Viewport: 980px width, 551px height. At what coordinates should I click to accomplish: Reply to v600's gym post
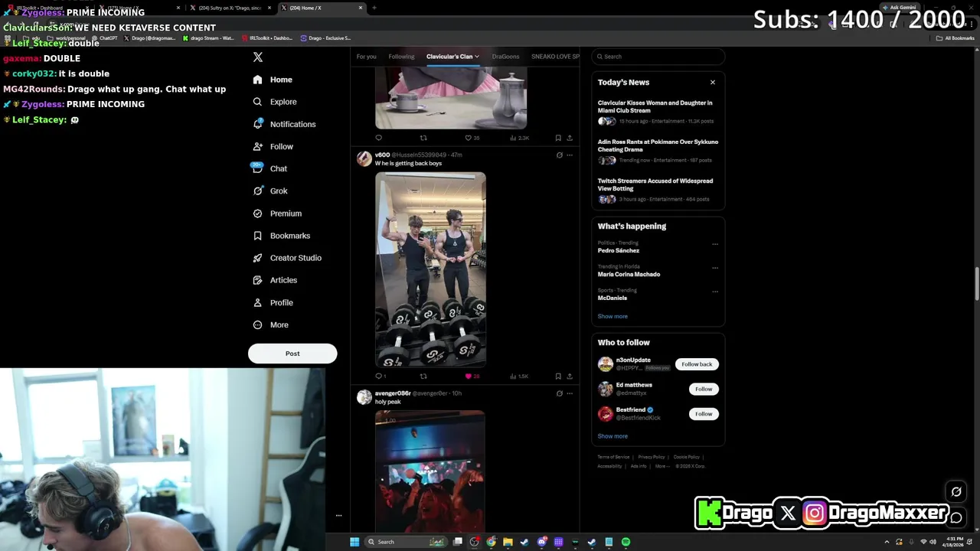pos(381,376)
